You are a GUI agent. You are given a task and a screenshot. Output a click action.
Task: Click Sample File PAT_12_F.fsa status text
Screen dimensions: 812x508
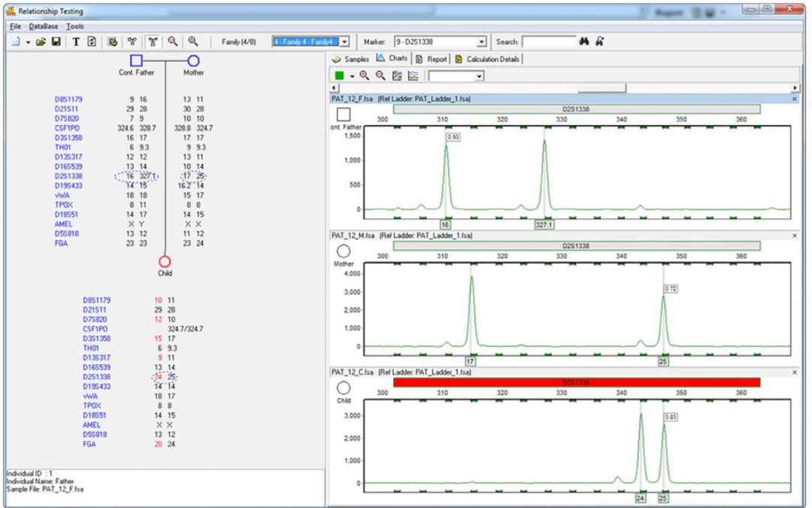44,489
